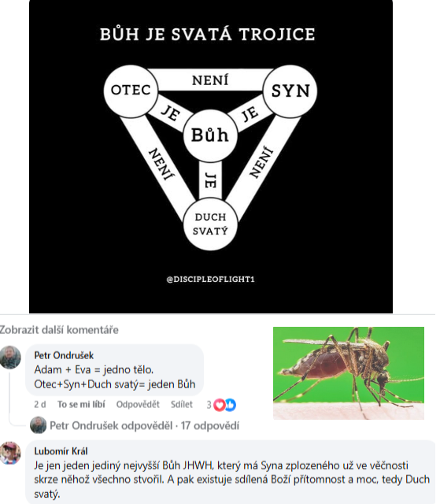Click Sdílet under Petr's comment
Viewport: 440px width, 504px height.
[182, 404]
